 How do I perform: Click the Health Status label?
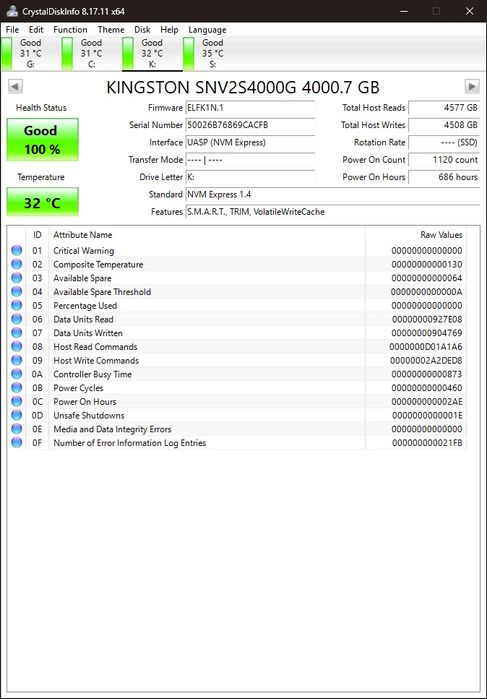(x=41, y=107)
